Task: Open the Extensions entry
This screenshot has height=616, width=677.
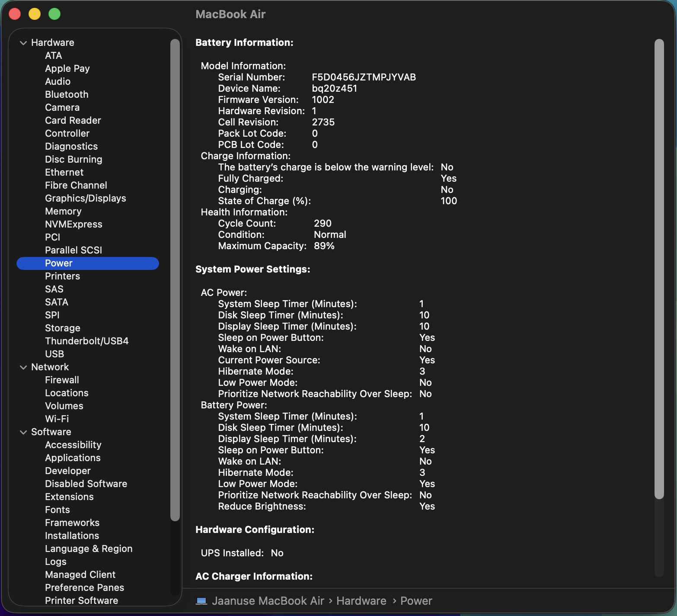Action: pyautogui.click(x=69, y=497)
